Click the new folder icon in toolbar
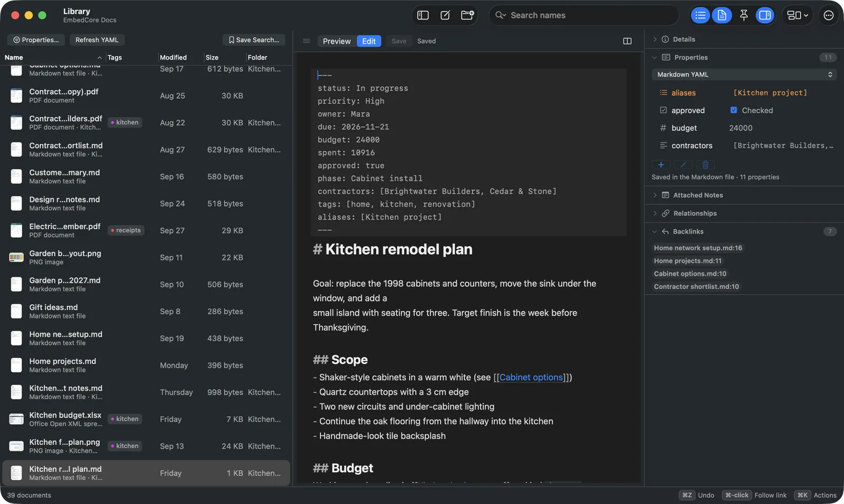Image resolution: width=844 pixels, height=504 pixels. (467, 15)
